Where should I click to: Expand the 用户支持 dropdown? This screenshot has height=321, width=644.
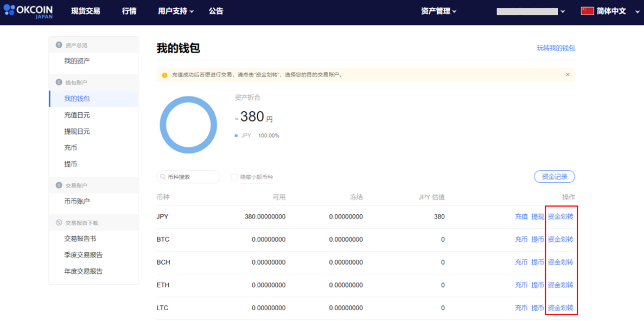[x=176, y=11]
